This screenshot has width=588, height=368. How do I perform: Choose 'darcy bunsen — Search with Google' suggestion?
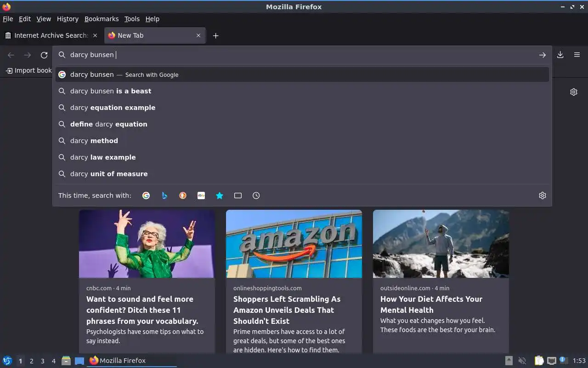pyautogui.click(x=302, y=75)
